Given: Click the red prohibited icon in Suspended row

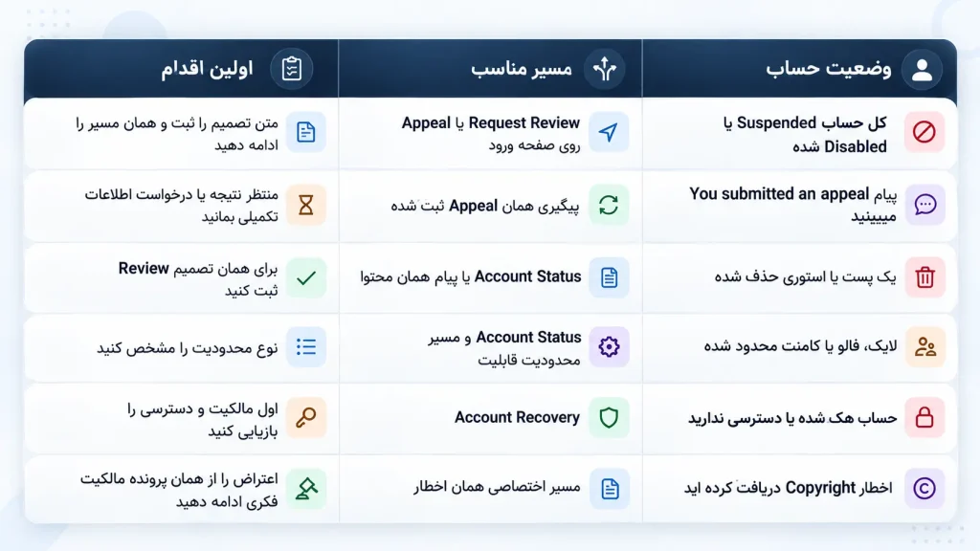Looking at the screenshot, I should click(924, 132).
